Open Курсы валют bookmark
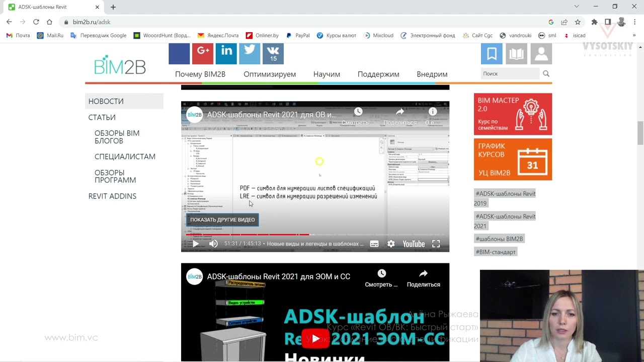Screen dimensions: 644x362 (336, 36)
